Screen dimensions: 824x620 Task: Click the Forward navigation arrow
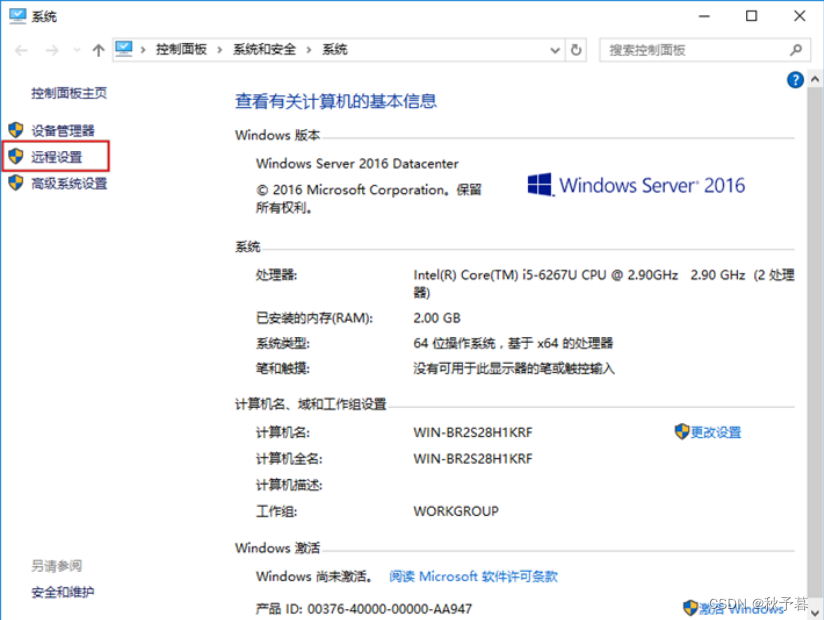[x=52, y=50]
